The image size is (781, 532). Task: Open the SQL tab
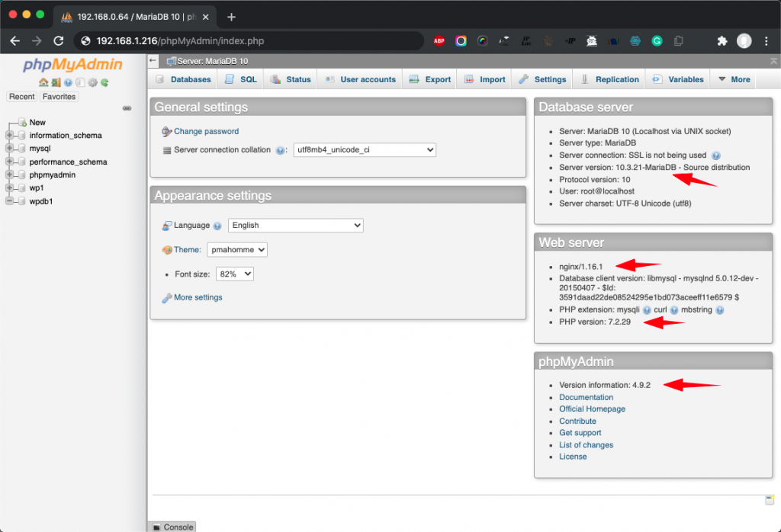241,79
